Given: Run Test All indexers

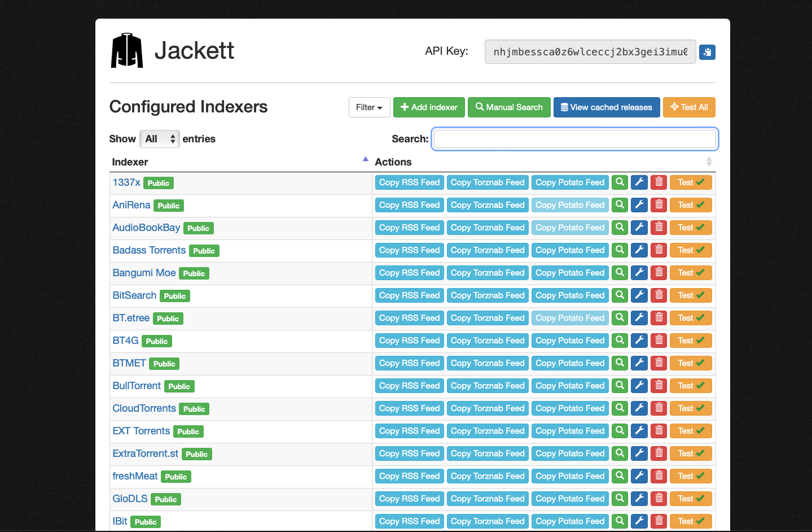Looking at the screenshot, I should click(x=689, y=107).
